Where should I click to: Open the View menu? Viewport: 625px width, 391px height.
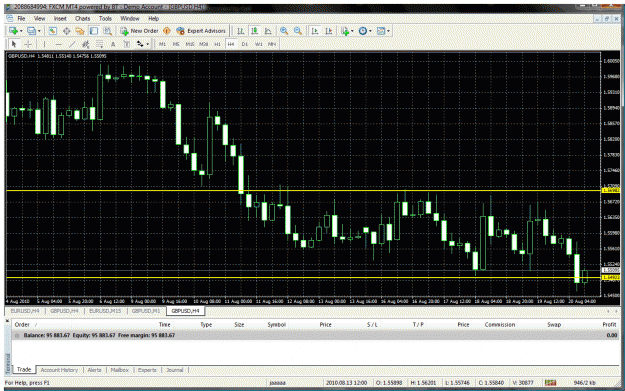point(39,18)
